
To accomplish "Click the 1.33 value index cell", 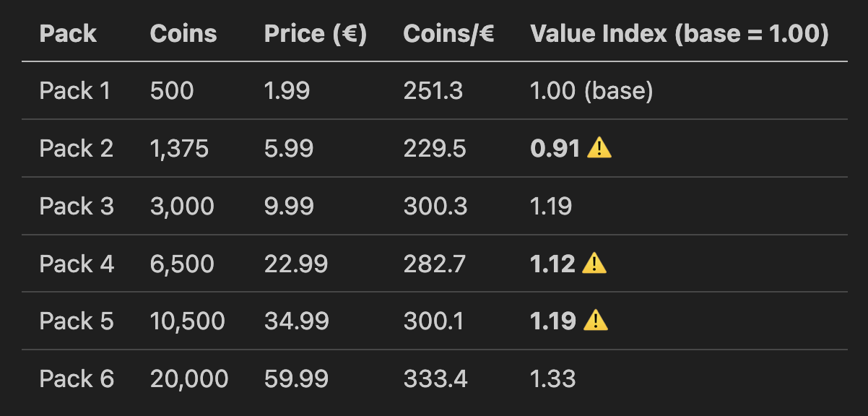I will [552, 378].
